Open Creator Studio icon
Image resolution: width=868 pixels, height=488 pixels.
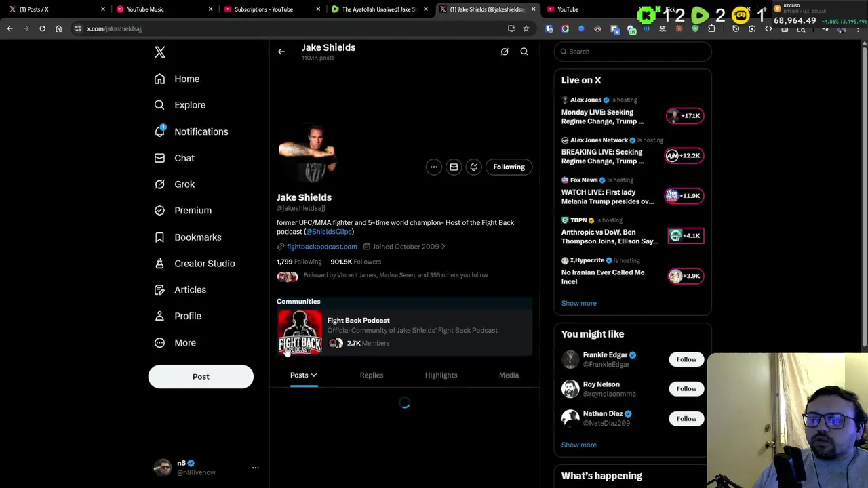159,263
